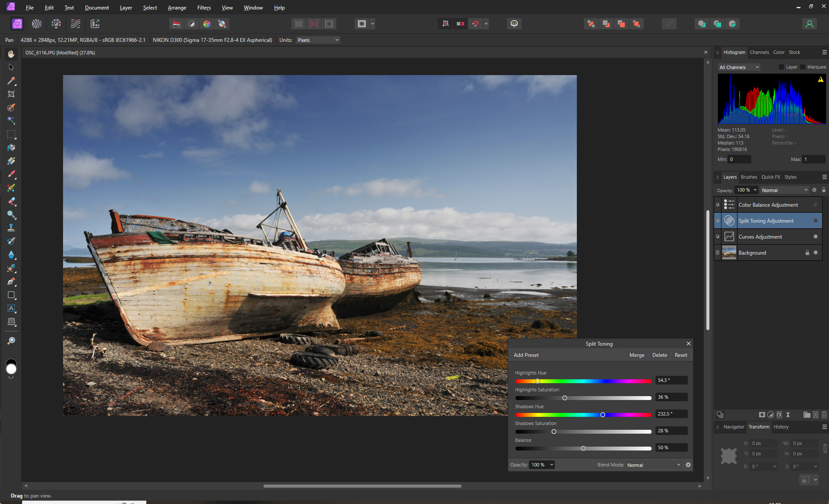Click the Mask Layer icon in Layers panel
This screenshot has height=504, width=829.
(762, 415)
